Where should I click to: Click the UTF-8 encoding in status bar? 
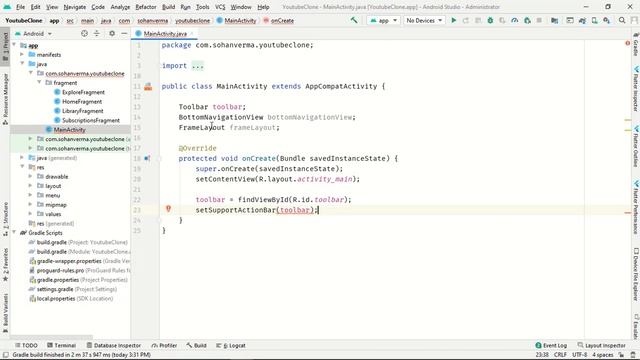pyautogui.click(x=579, y=355)
